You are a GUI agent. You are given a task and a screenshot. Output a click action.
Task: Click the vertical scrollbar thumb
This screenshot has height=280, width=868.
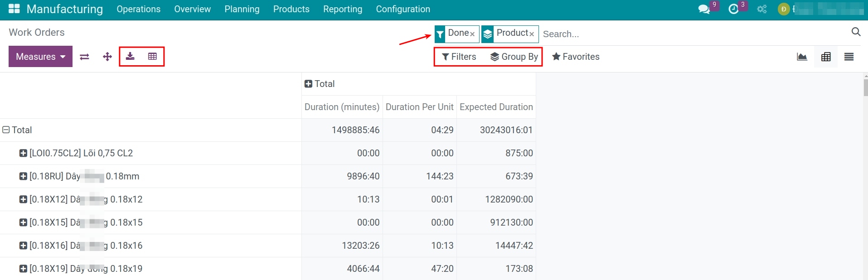tap(865, 87)
